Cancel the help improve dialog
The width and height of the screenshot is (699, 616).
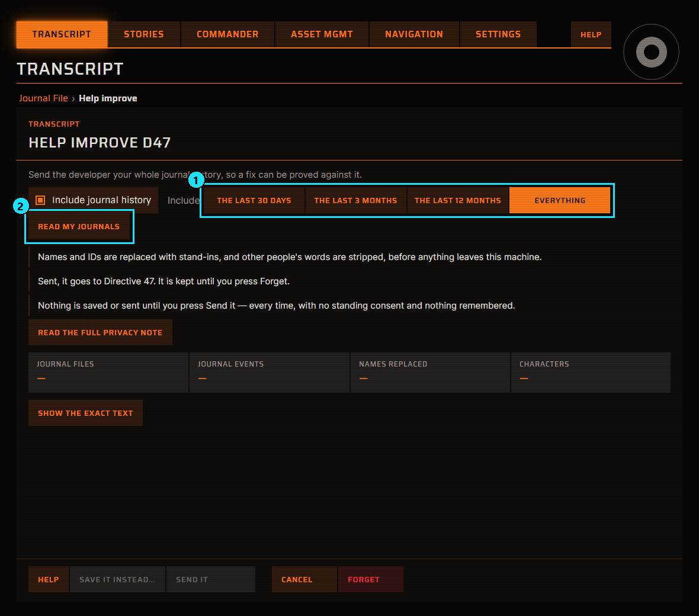(304, 579)
